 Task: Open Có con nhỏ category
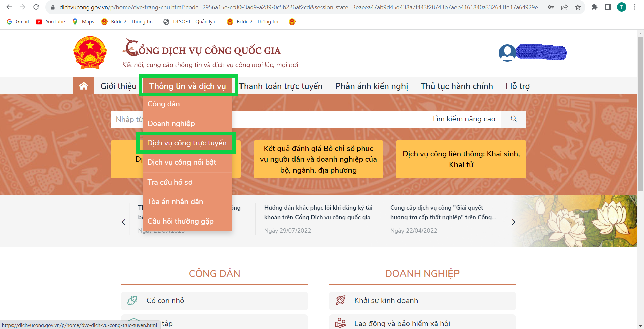[x=214, y=301]
